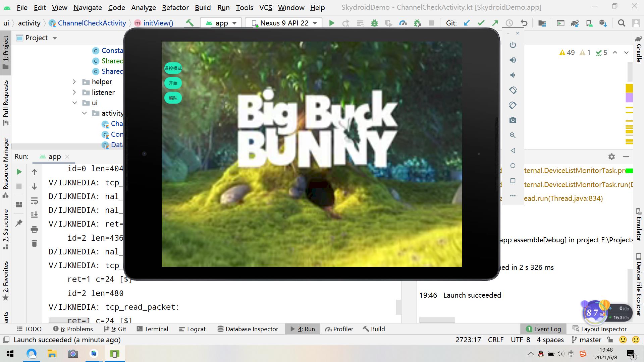Open the VCS menu
Image resolution: width=644 pixels, height=362 pixels.
(266, 7)
